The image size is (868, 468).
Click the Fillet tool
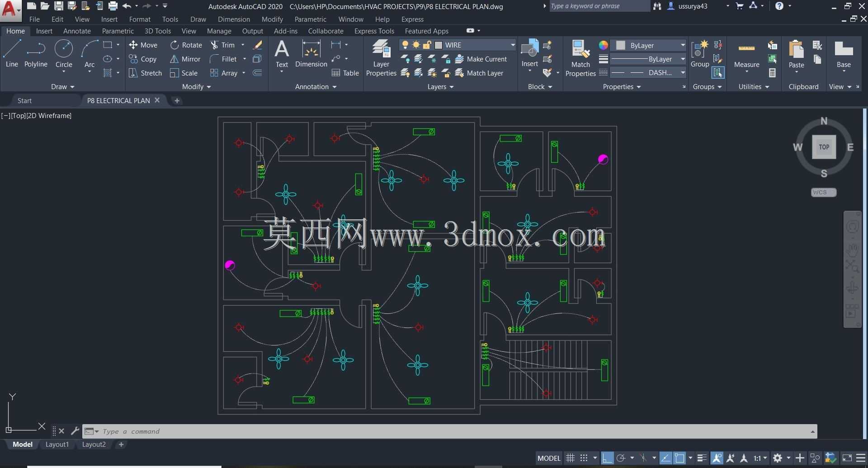[x=223, y=59]
